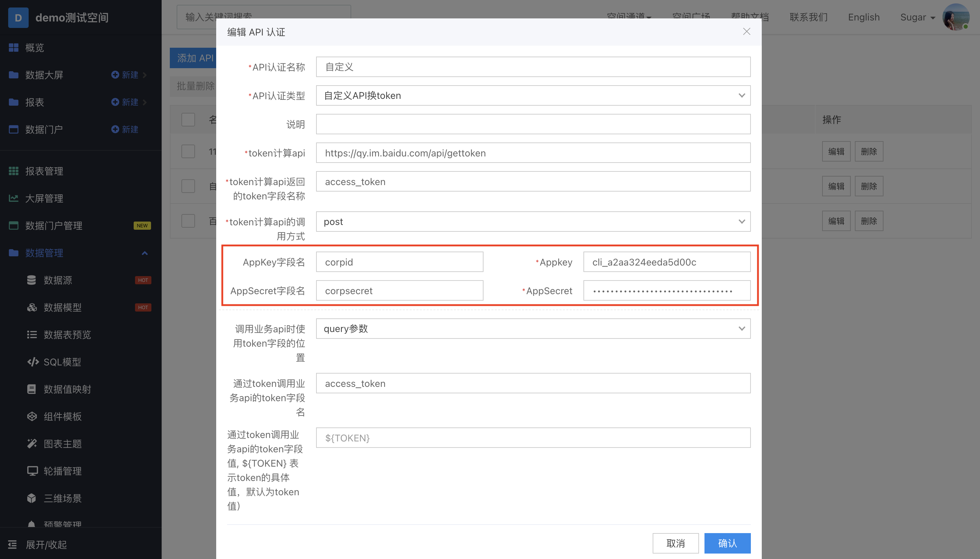Click the 说明 description input field
The height and width of the screenshot is (559, 980).
[x=533, y=124]
